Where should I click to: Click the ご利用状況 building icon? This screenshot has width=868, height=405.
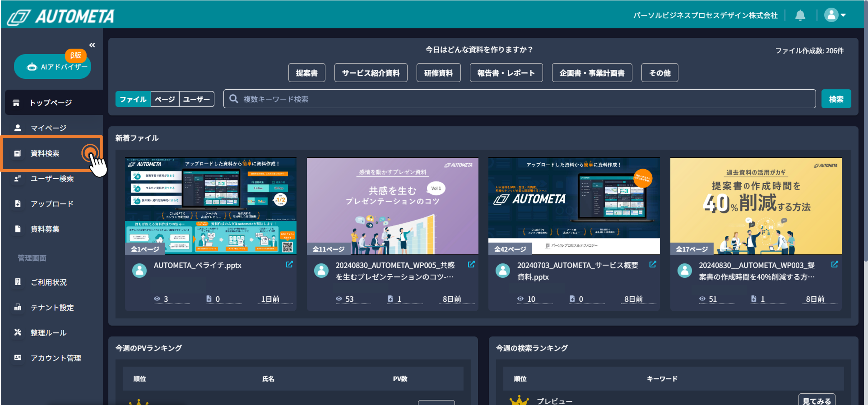tap(18, 282)
